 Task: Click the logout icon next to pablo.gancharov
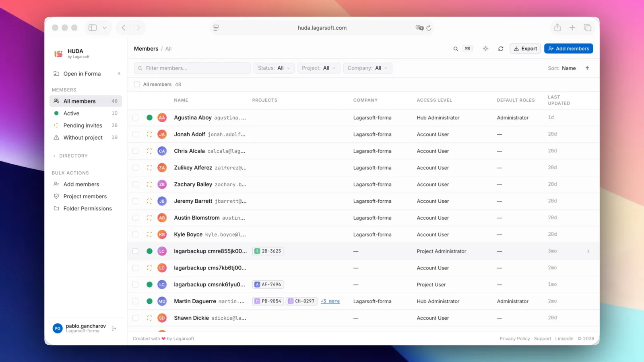coord(114,329)
